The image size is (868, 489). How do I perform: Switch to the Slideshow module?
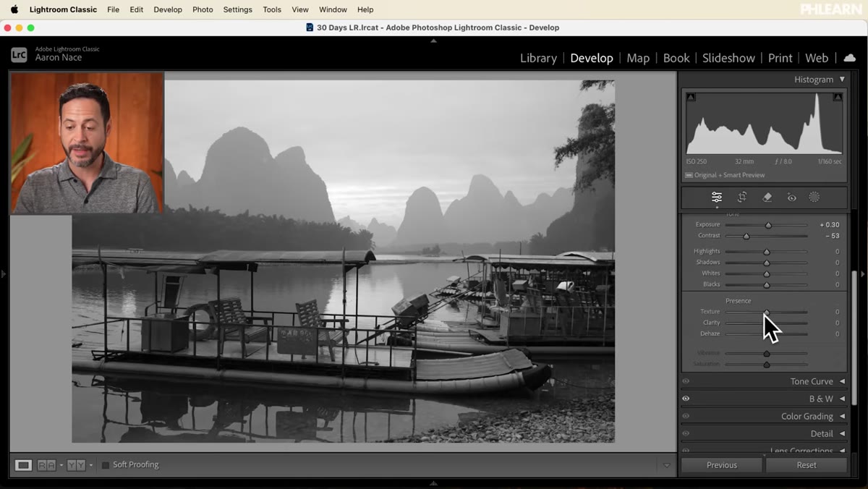pyautogui.click(x=728, y=58)
